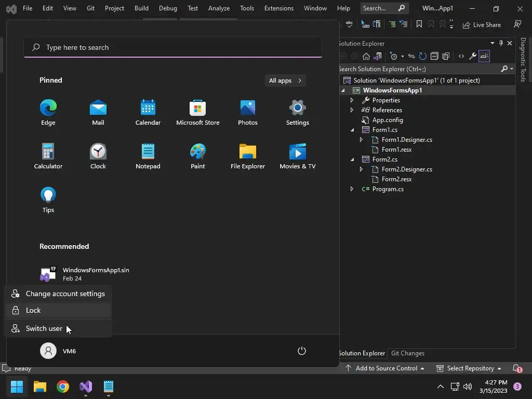Click the Windows Start button on taskbar
The height and width of the screenshot is (399, 532).
pyautogui.click(x=17, y=387)
